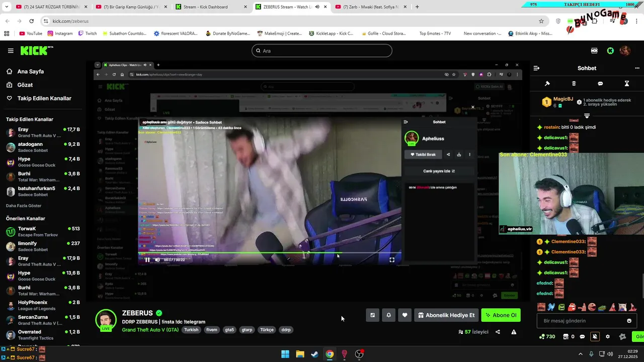This screenshot has width=644, height=362.
Task: Click the extension puzzle icon in chat footer
Action: (622, 336)
